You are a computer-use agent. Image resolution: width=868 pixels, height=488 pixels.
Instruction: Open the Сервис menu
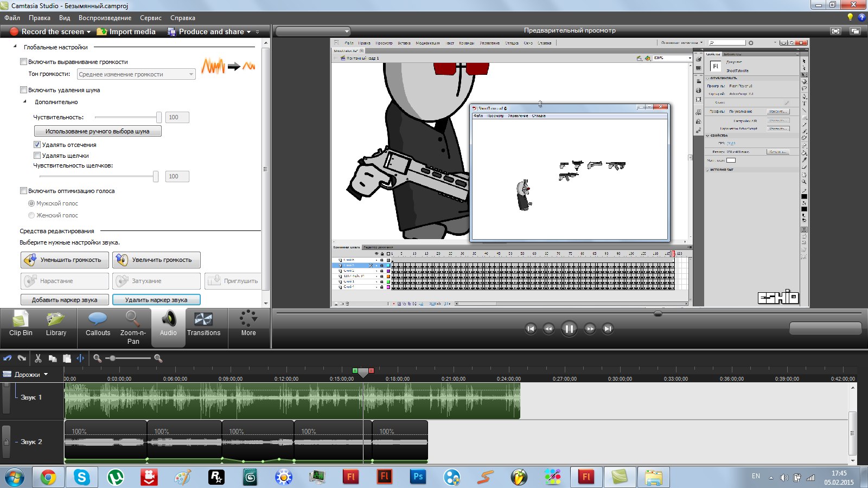click(151, 18)
